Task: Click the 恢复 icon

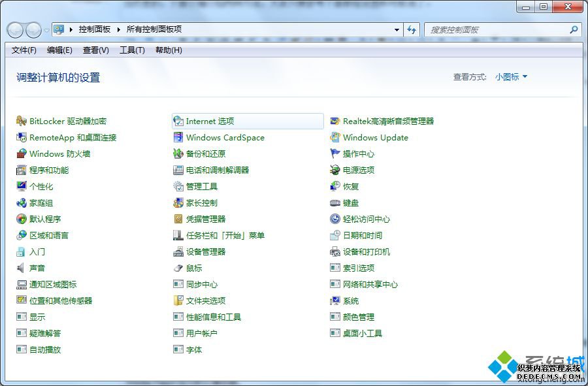Action: click(335, 186)
